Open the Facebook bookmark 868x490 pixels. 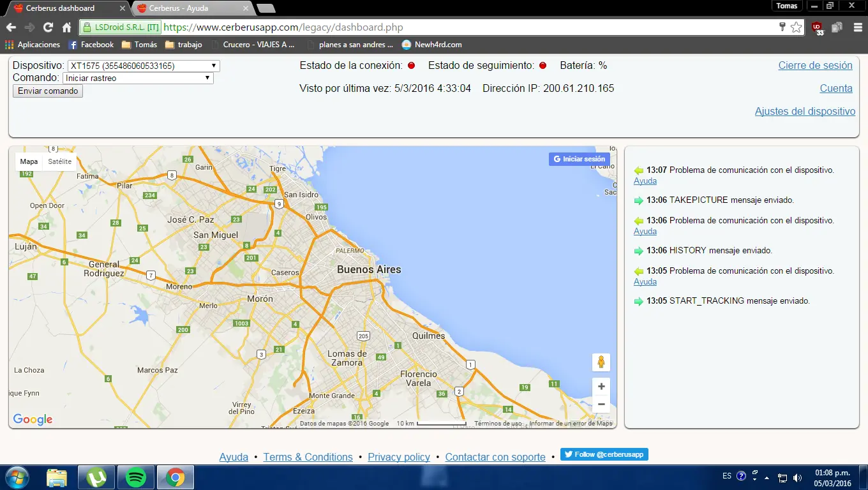91,45
